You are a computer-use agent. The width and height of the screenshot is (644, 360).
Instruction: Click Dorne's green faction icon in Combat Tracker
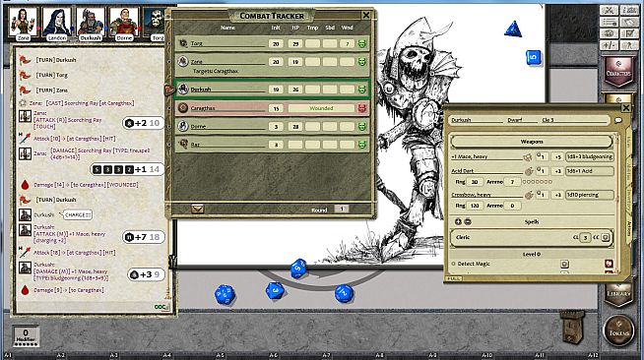click(361, 126)
